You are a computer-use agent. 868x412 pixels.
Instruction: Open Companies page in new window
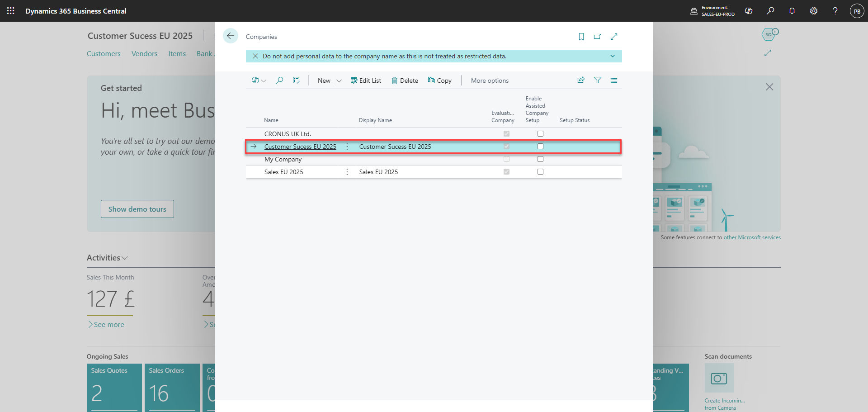click(598, 37)
